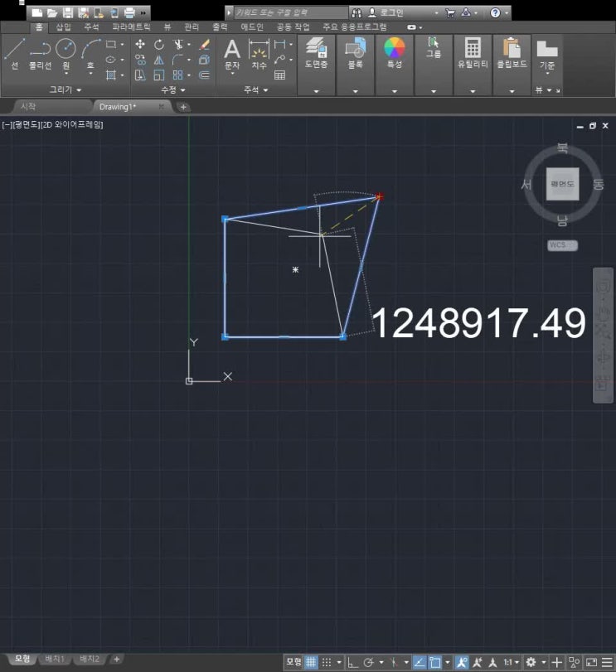Select the Polyline (폴리선) tool
Screen dimensions: 616x672
40,54
